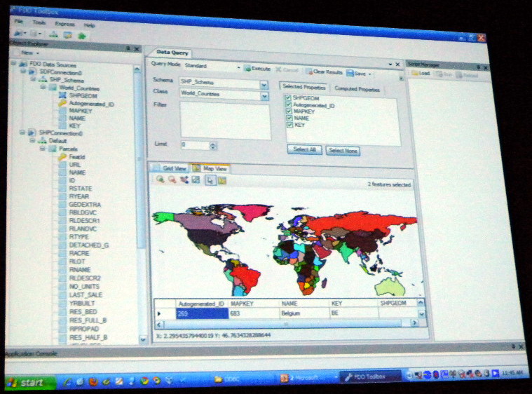The image size is (532, 394).
Task: Click the zoom in icon in map toolbar
Action: (x=161, y=179)
